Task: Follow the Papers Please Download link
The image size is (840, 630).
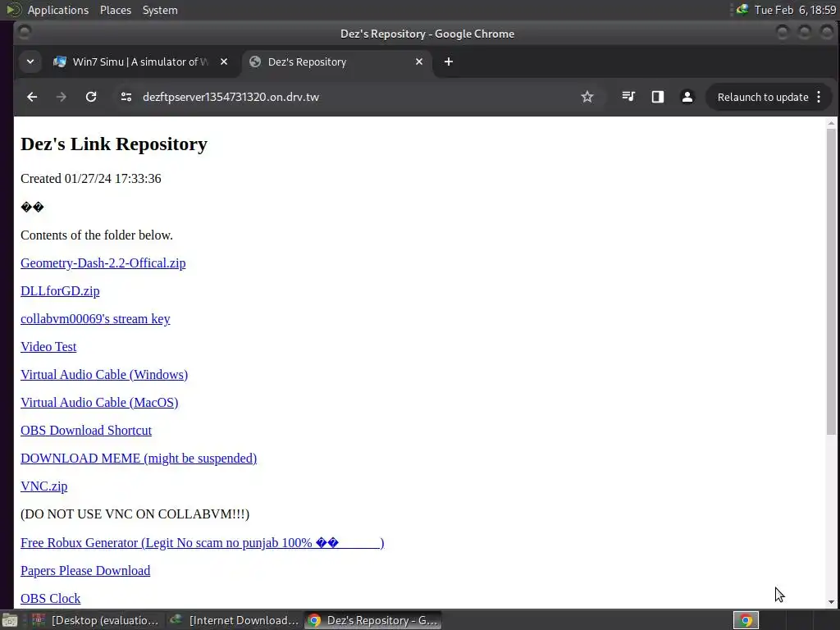Action: (85, 571)
